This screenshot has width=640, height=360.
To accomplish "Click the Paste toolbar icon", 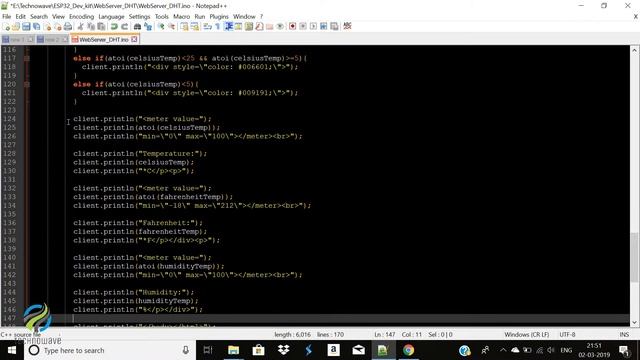I will pos(101,27).
